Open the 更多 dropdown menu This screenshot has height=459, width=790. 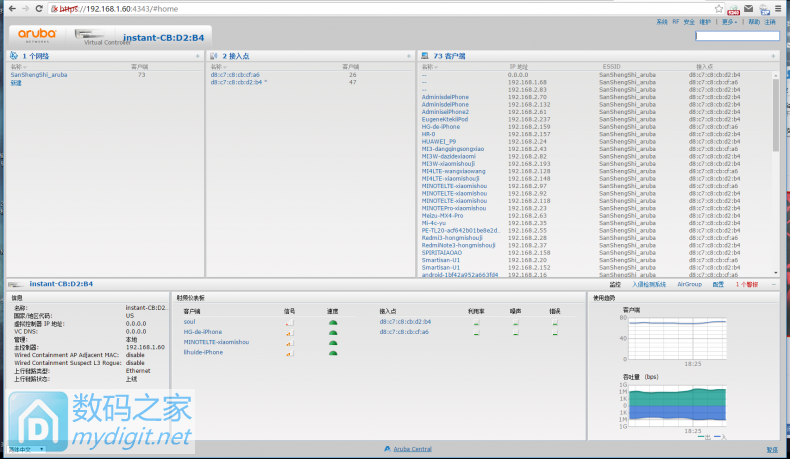pyautogui.click(x=729, y=21)
